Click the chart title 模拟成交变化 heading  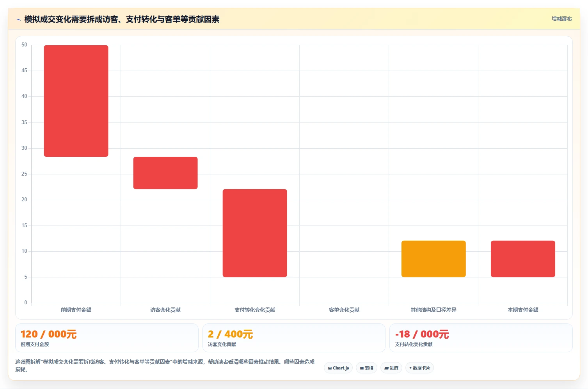tap(122, 19)
